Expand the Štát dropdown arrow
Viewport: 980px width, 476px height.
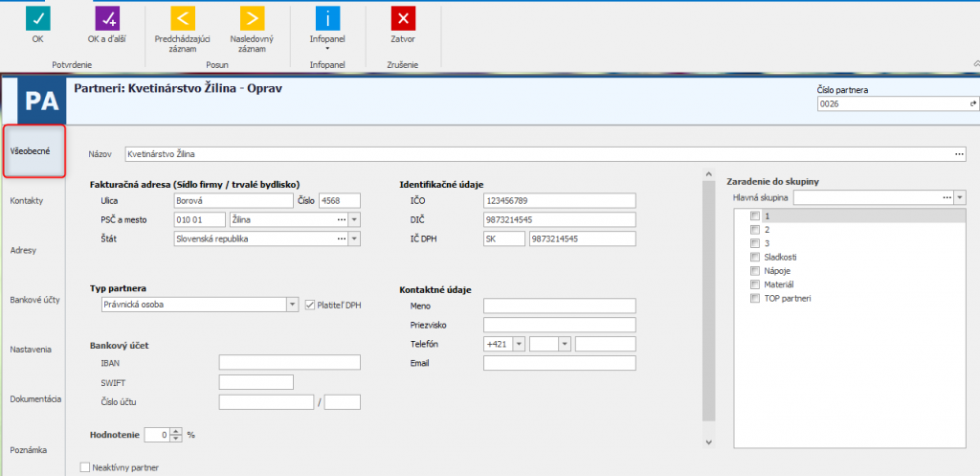coord(354,238)
